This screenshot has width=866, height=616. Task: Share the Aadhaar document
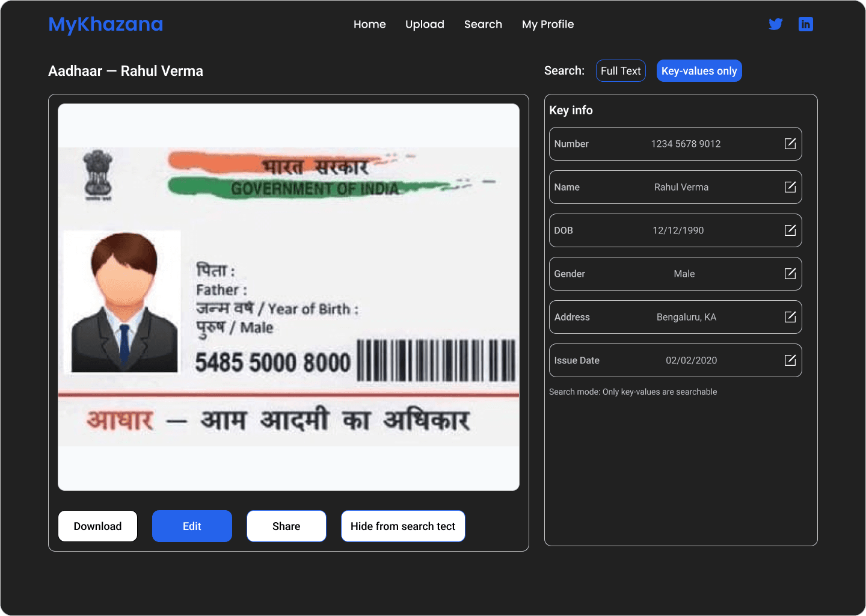[x=286, y=526]
